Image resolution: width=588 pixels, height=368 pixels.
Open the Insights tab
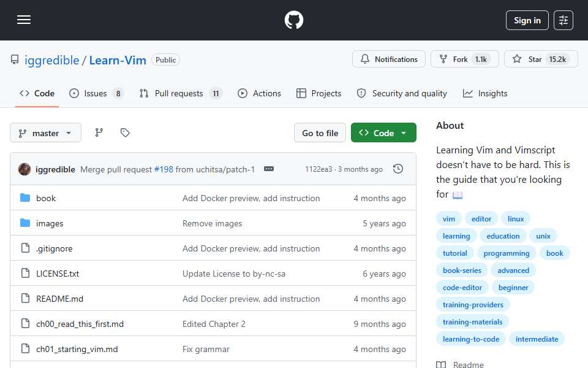coord(485,93)
